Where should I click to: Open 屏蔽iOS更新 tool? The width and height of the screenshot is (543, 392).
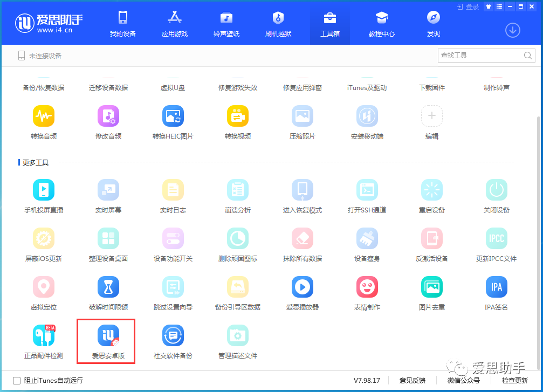[x=44, y=238]
